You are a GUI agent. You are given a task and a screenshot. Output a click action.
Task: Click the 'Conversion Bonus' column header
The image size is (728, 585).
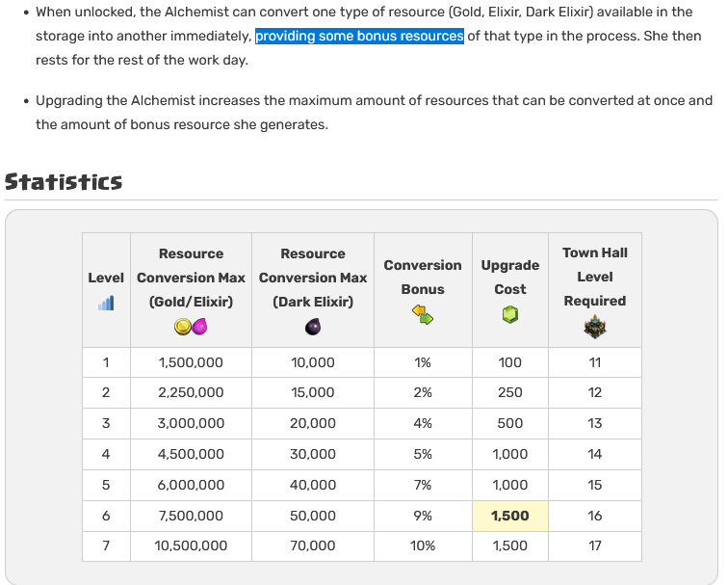click(x=423, y=277)
